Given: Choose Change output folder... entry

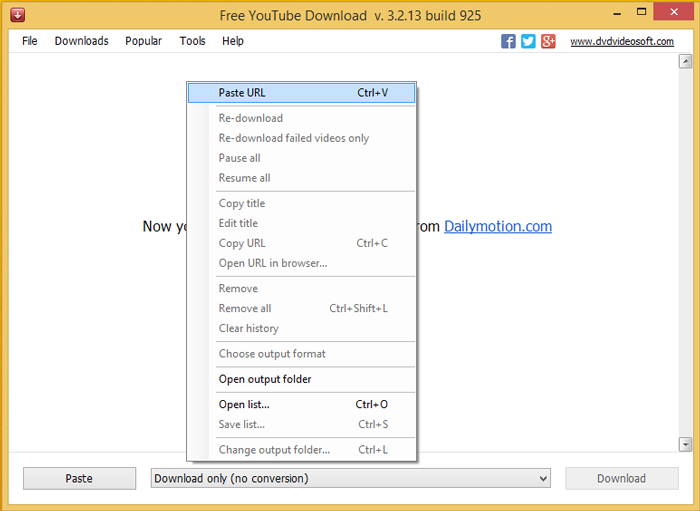Looking at the screenshot, I should 301,450.
